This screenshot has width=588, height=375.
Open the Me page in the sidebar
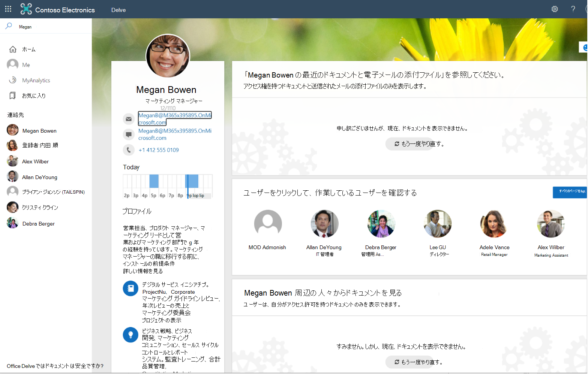coord(26,65)
